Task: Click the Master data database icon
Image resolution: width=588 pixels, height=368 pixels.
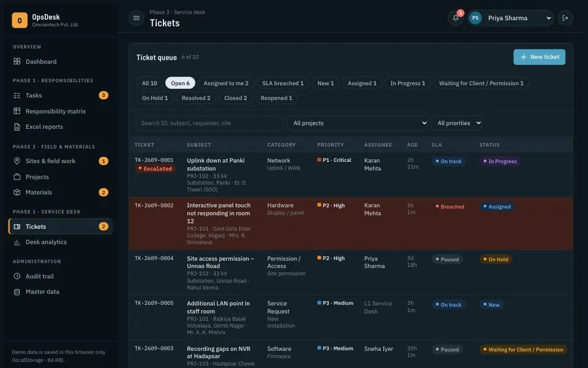Action: tap(17, 292)
